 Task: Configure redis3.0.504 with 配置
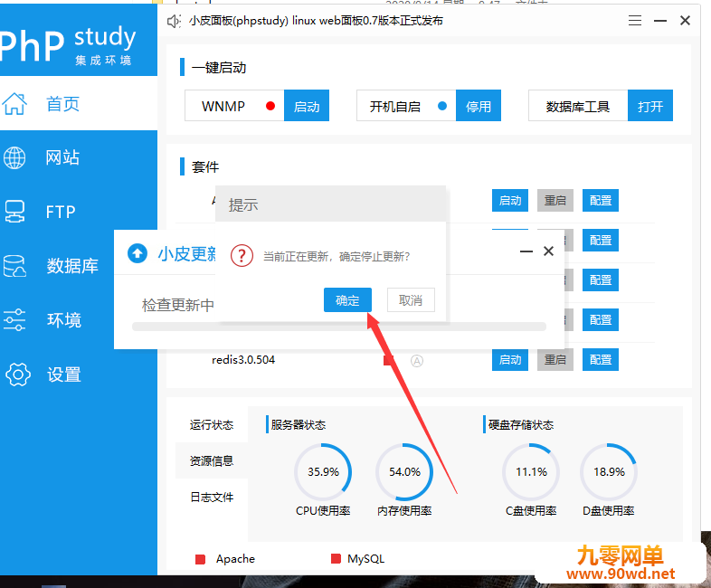pos(601,360)
